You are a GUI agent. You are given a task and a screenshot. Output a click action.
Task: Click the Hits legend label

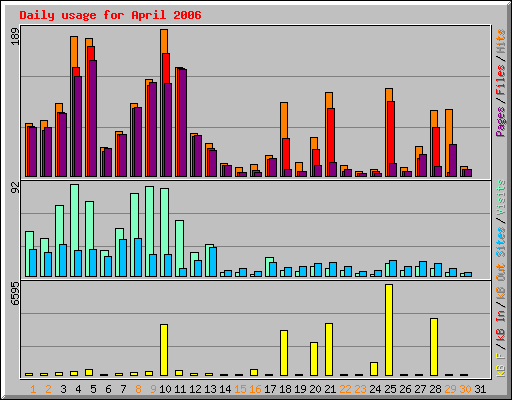[501, 41]
